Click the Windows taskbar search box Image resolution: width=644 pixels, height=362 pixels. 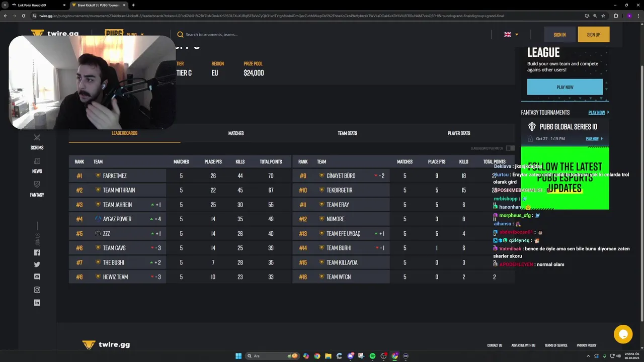(x=272, y=356)
